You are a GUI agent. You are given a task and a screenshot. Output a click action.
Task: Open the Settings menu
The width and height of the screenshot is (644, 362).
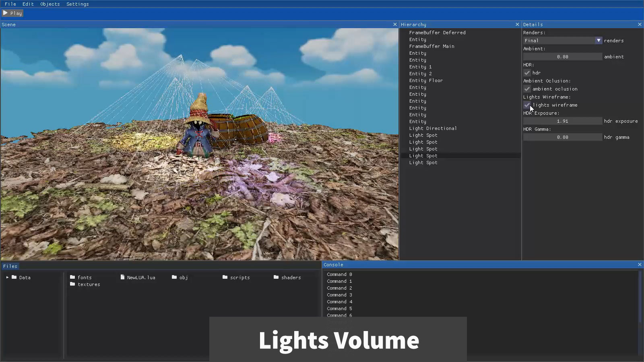point(77,4)
